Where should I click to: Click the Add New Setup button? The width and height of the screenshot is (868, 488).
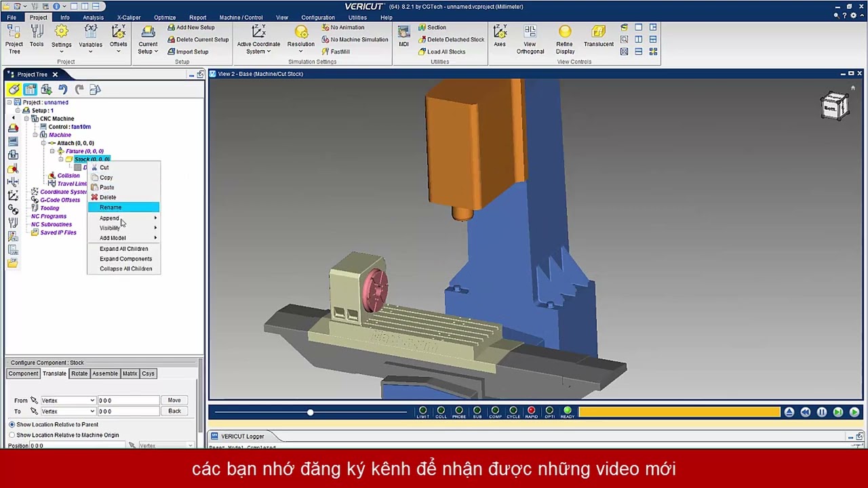190,28
